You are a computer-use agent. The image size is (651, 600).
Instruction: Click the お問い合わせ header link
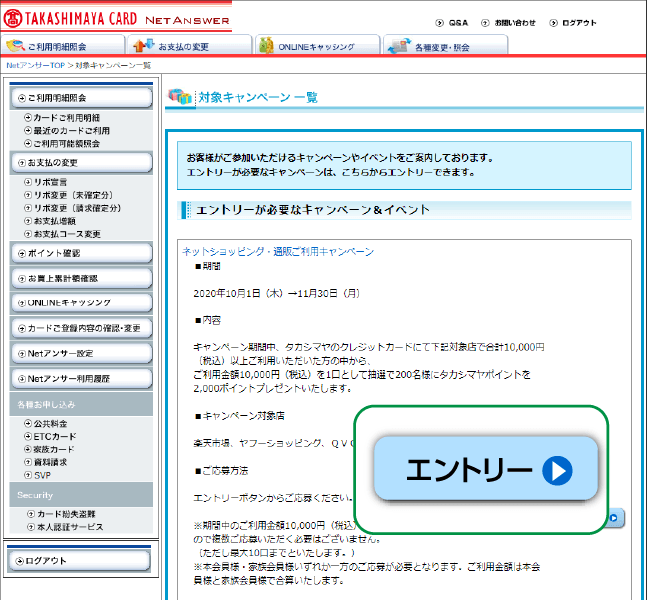[x=515, y=23]
